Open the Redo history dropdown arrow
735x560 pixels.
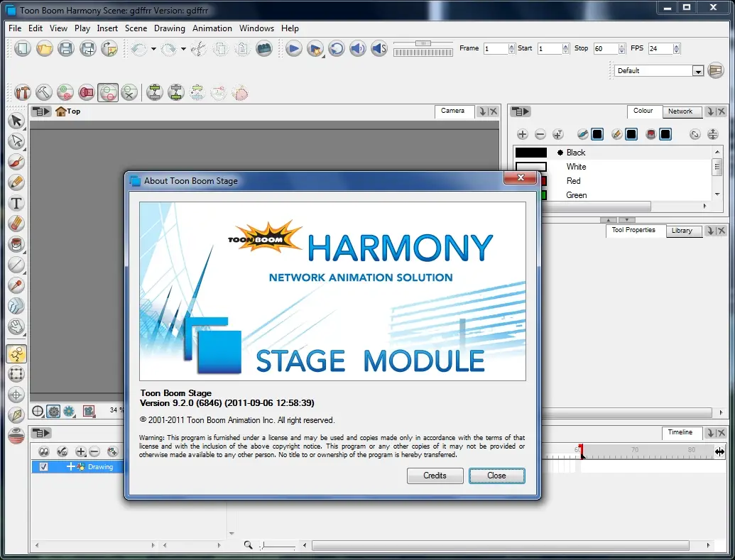[x=183, y=49]
